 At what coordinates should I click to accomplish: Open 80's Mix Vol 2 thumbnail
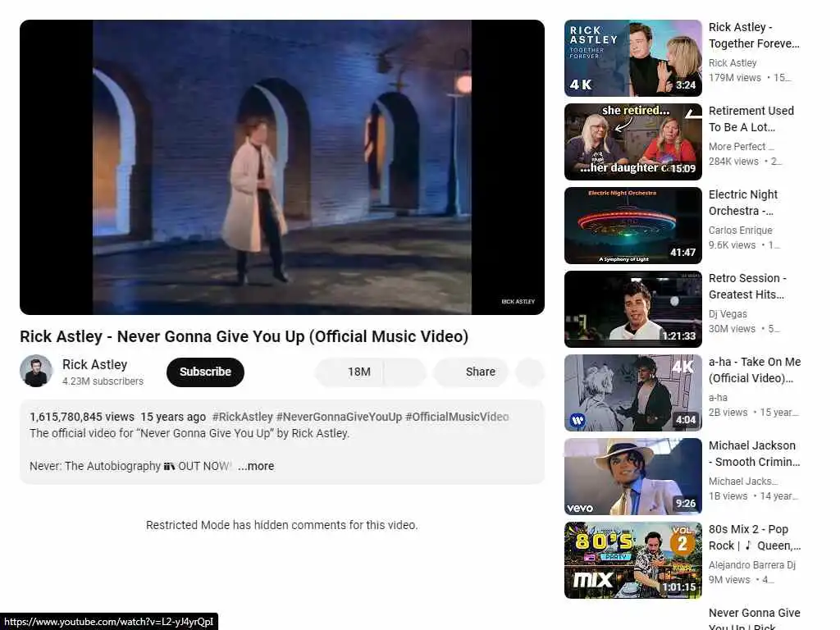(x=632, y=559)
